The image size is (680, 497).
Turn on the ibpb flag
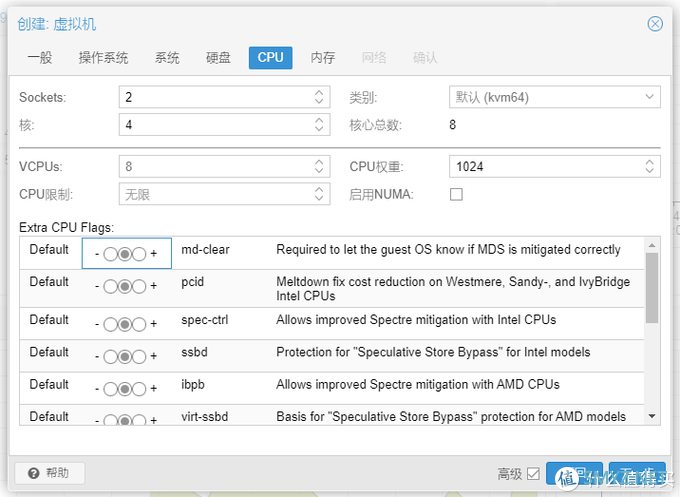coord(139,389)
